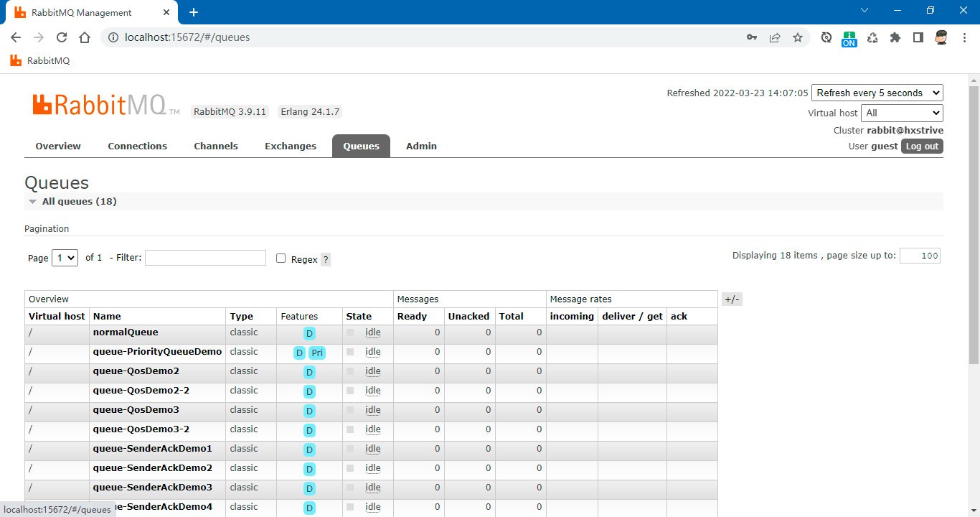980x517 pixels.
Task: Open the queue-SenderAckDemo2 link
Action: pos(152,468)
